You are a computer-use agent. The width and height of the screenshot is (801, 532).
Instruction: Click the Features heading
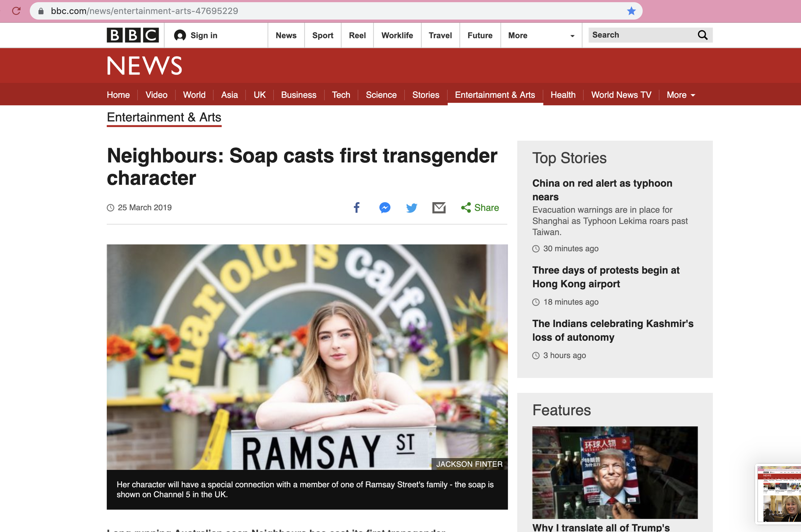click(561, 410)
